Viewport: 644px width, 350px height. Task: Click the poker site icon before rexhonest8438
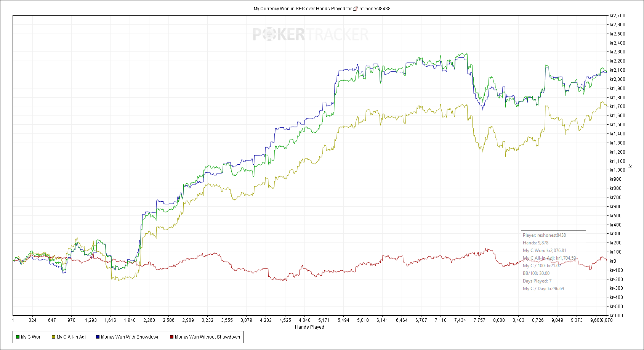tap(356, 9)
